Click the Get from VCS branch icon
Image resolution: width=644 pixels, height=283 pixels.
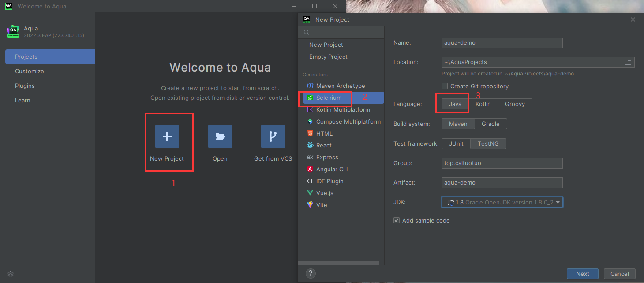tap(273, 136)
